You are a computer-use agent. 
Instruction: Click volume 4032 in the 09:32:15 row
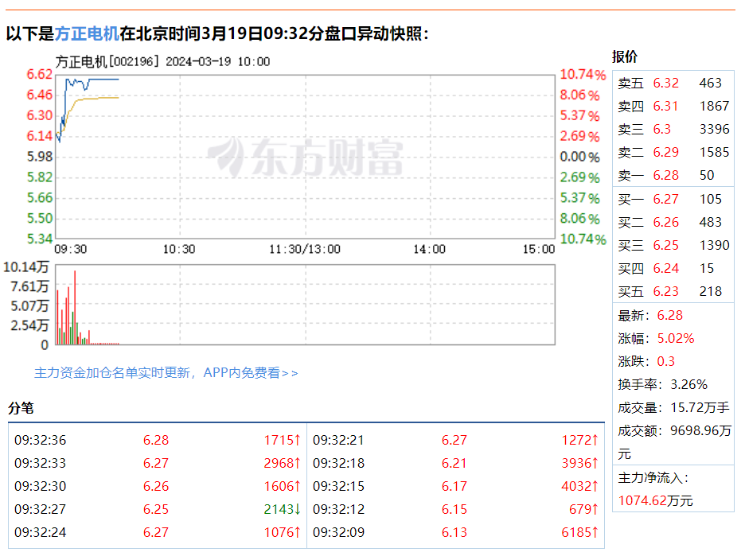(580, 486)
